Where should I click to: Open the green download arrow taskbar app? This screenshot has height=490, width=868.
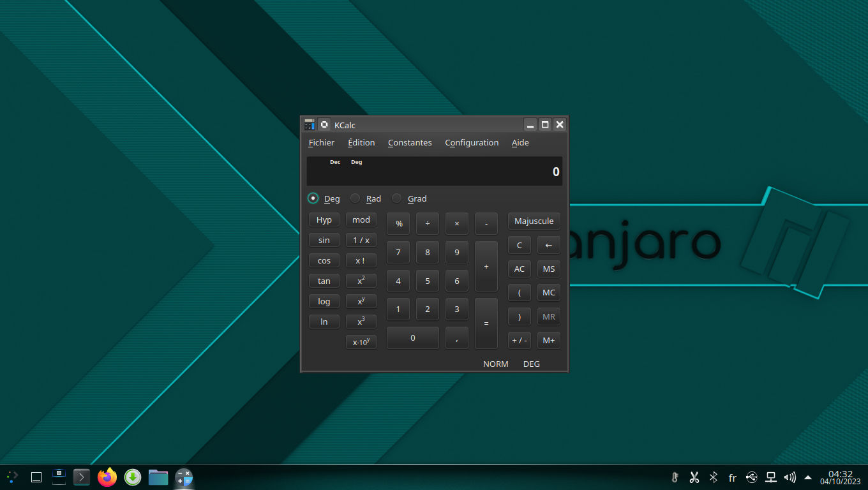tap(133, 477)
